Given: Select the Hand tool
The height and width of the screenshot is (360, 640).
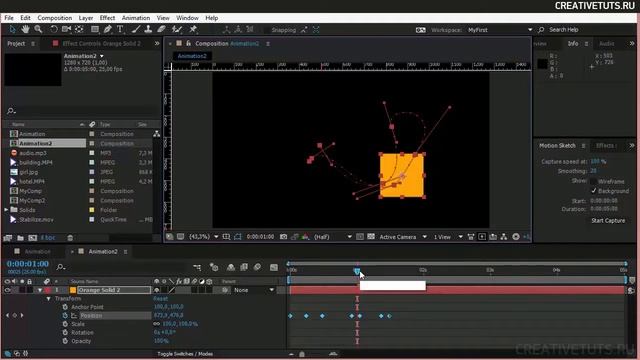Looking at the screenshot, I should coord(25,29).
